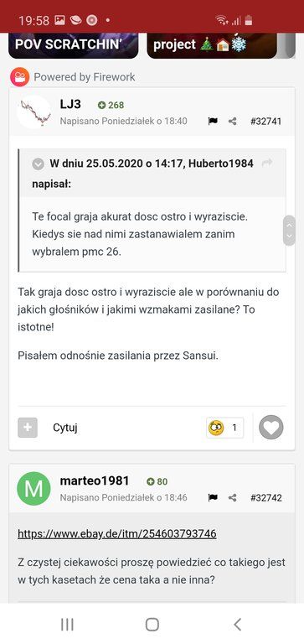Viewport: 304px width, 644px height.
Task: Collapse the Huberto1984 quote block
Action: (39, 164)
